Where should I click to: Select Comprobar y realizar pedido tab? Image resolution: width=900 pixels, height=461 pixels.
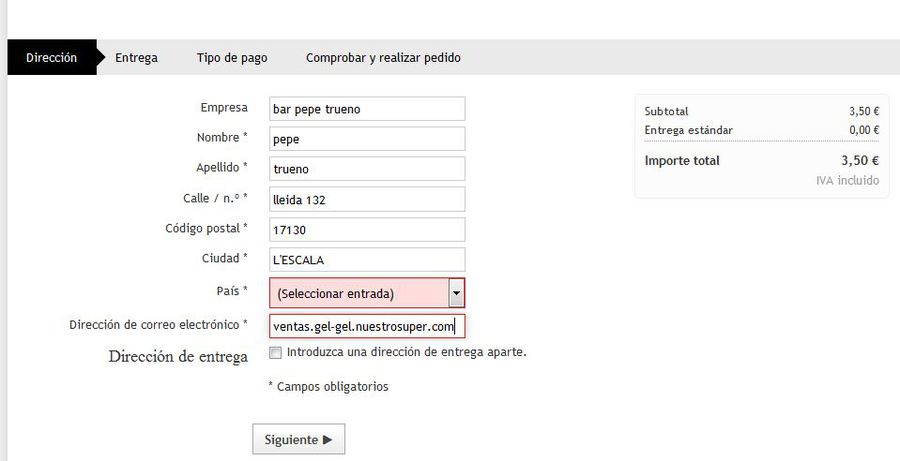(383, 58)
